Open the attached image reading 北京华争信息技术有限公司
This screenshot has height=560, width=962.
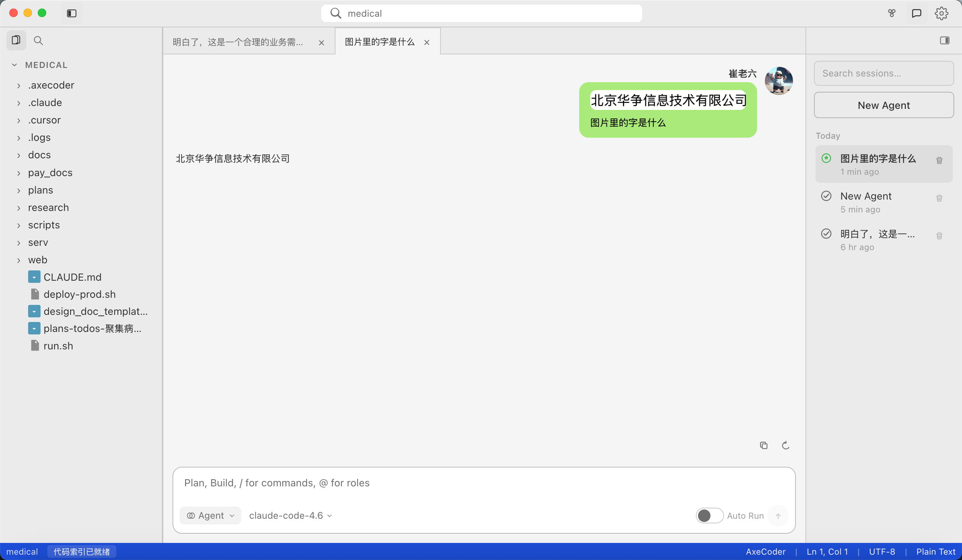pyautogui.click(x=668, y=100)
